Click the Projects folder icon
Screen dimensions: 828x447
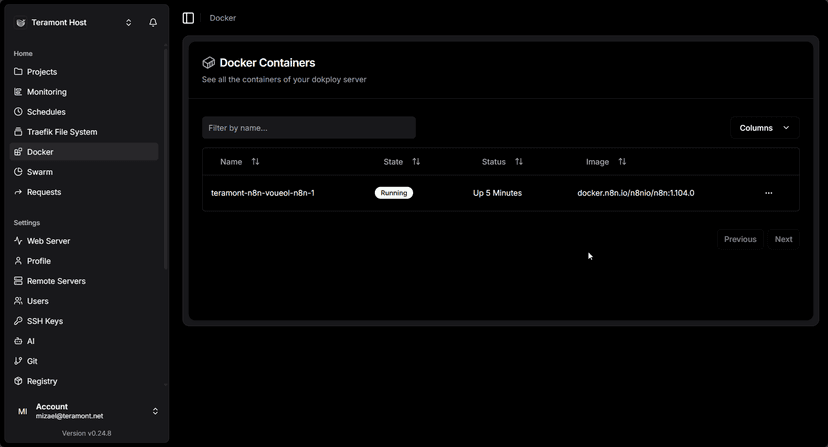(x=18, y=71)
